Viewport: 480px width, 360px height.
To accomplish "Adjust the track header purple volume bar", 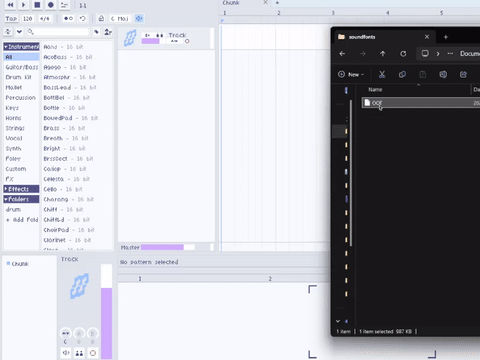I will [x=154, y=41].
